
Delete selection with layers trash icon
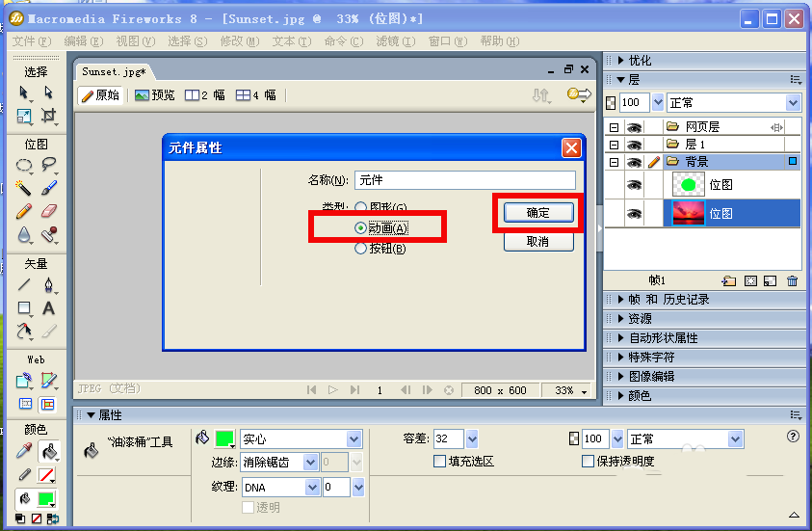pyautogui.click(x=792, y=280)
